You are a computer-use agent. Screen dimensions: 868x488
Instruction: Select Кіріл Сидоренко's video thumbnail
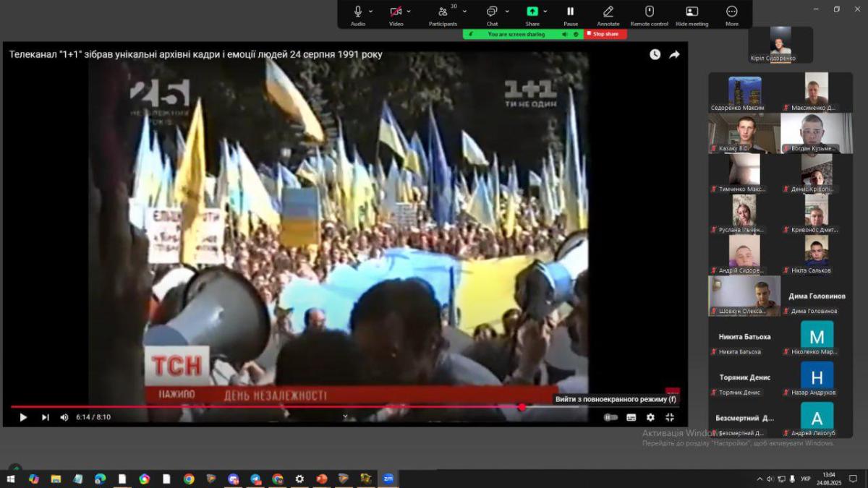click(780, 45)
